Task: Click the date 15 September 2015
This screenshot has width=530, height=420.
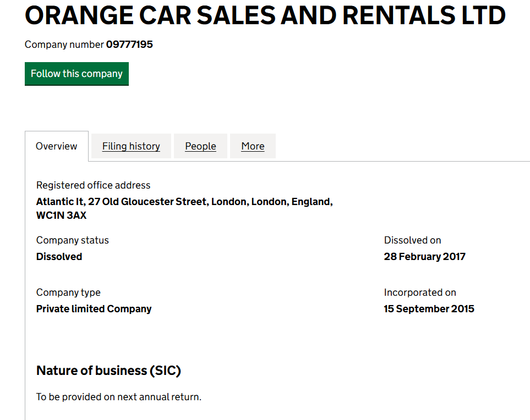Action: coord(429,309)
